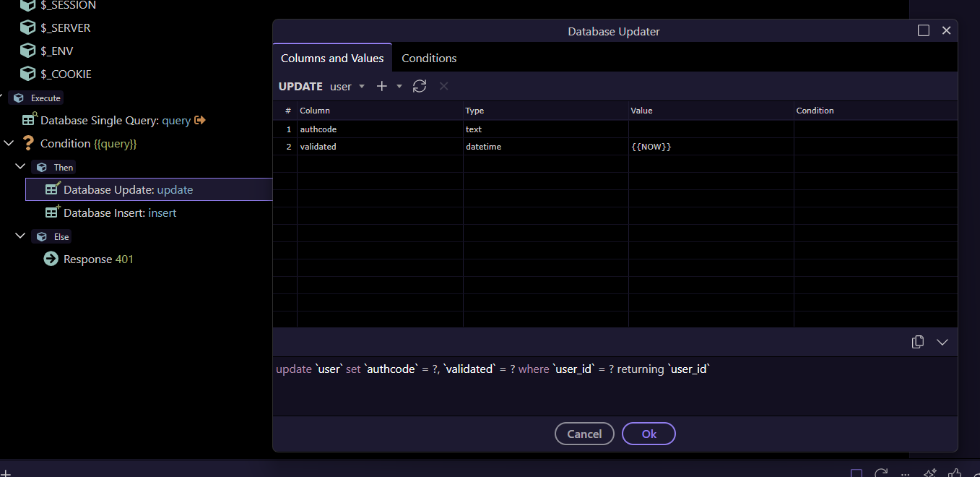Viewport: 980px width, 477px height.
Task: Click the thumbs up icon in the status bar
Action: point(955,473)
